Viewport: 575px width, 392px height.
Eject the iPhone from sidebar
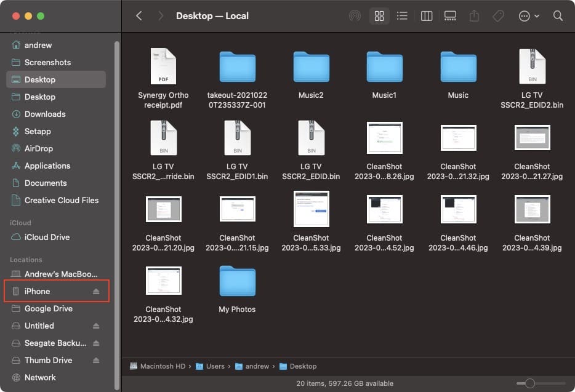(96, 291)
